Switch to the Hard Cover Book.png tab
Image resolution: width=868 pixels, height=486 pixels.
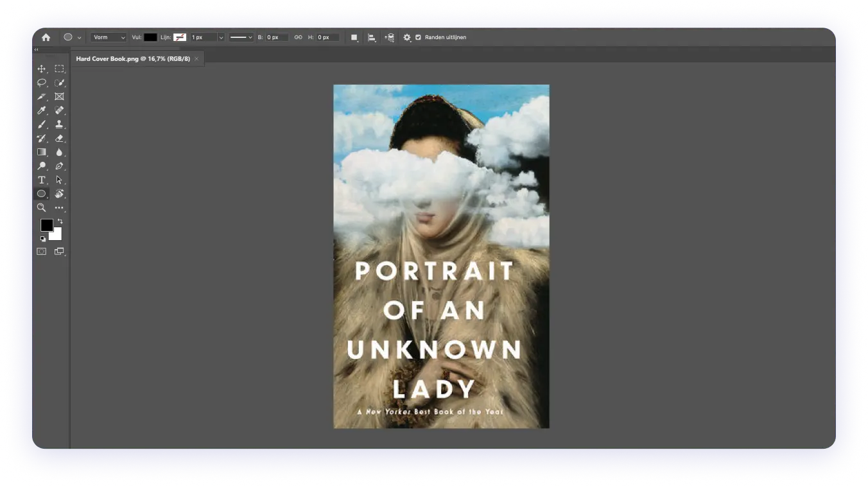click(x=133, y=58)
